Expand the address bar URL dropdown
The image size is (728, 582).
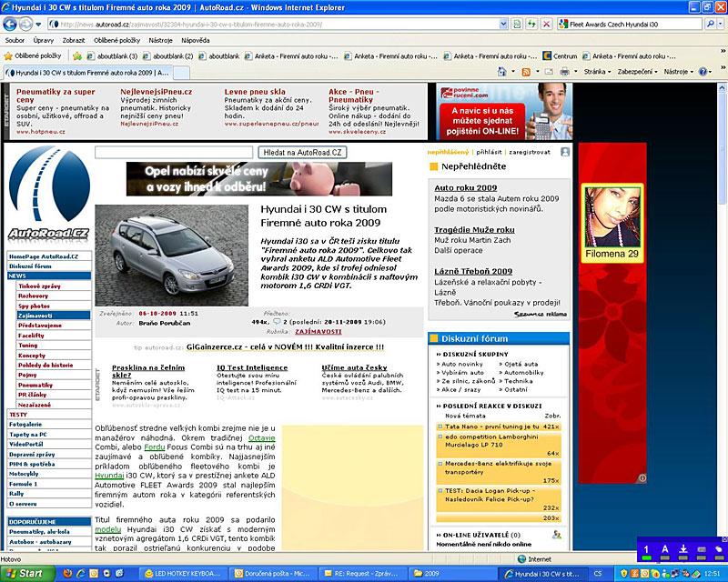pos(503,25)
